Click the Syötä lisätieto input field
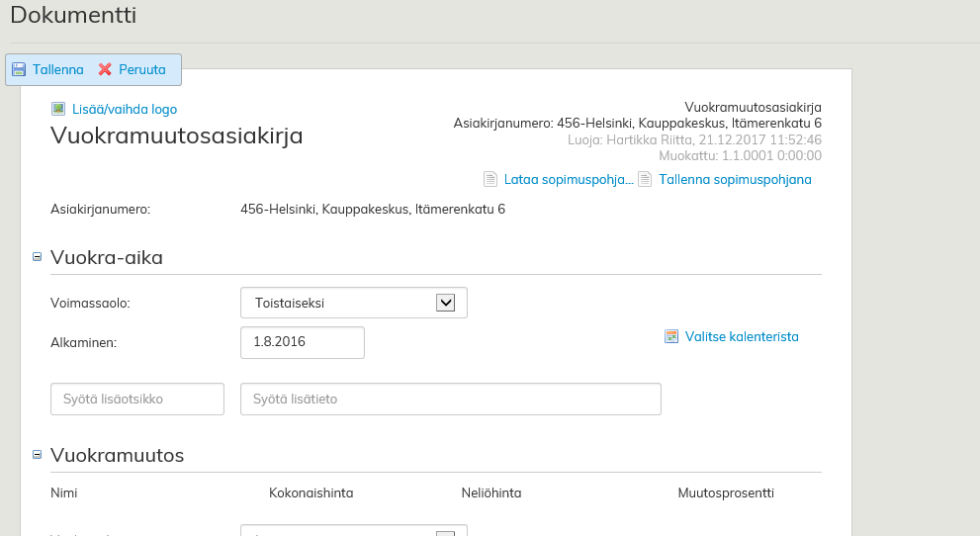980x536 pixels. 450,400
